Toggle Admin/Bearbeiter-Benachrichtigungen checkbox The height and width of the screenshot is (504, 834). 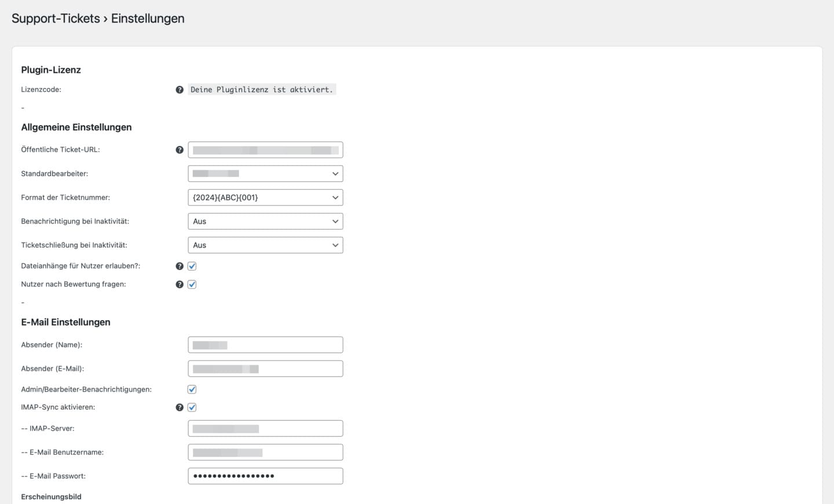[192, 389]
